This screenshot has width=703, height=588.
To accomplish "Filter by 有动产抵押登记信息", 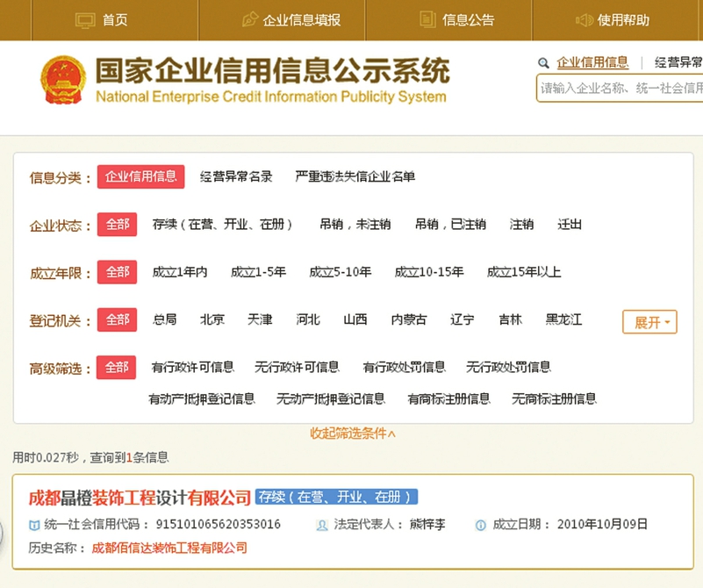I will (x=202, y=398).
